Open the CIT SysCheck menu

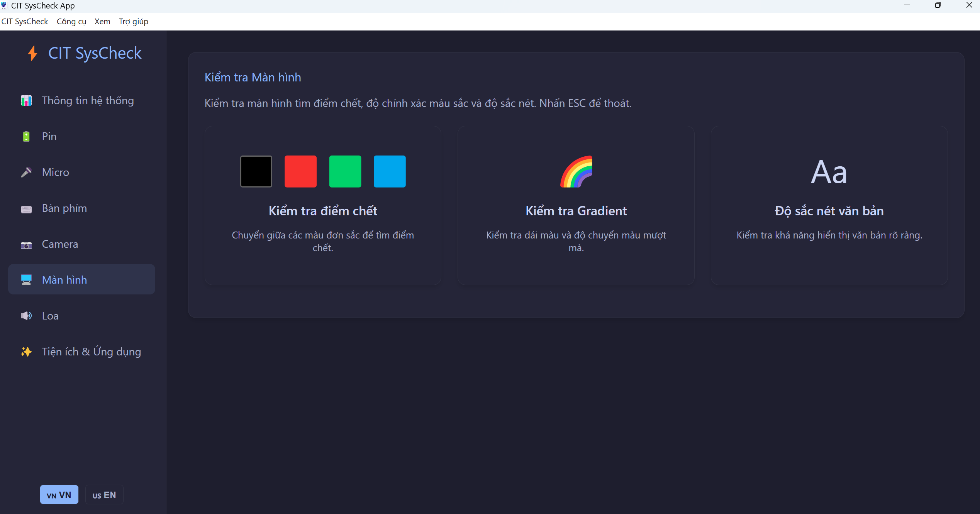click(25, 22)
